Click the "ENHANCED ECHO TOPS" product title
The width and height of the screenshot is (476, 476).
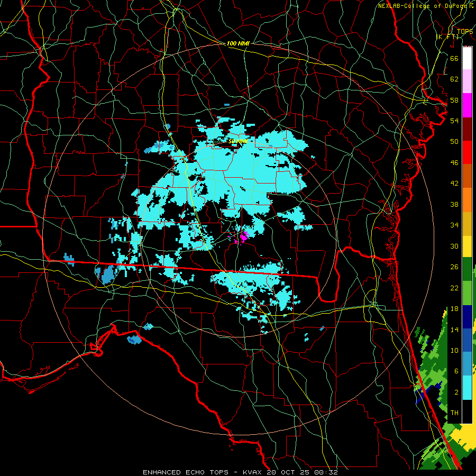(185, 472)
